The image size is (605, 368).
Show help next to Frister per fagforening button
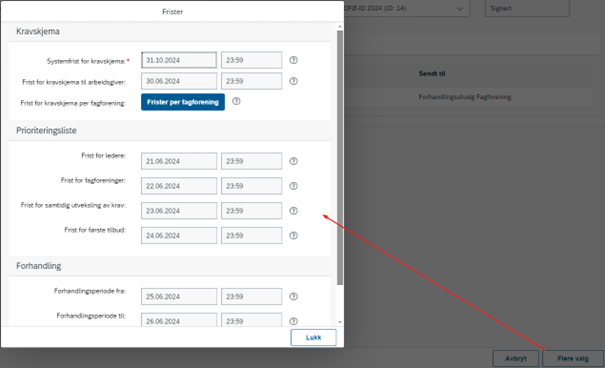coord(236,101)
